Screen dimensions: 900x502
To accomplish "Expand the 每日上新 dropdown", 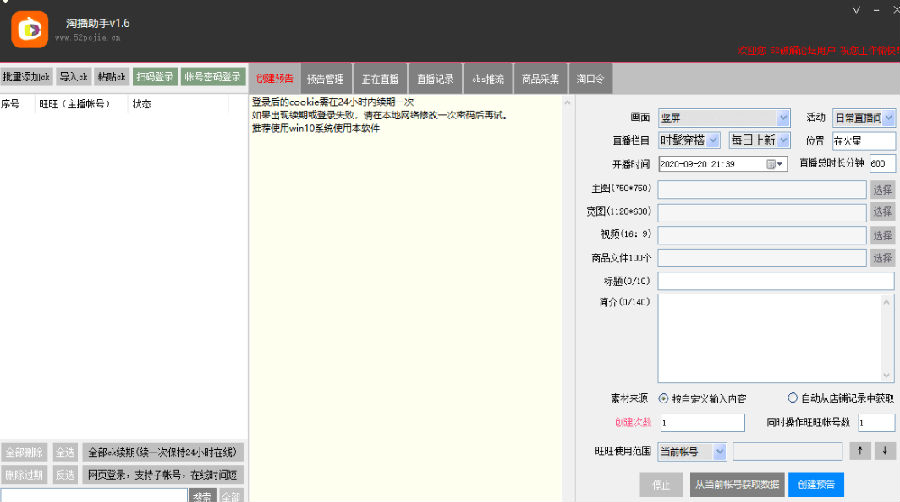I will click(759, 140).
